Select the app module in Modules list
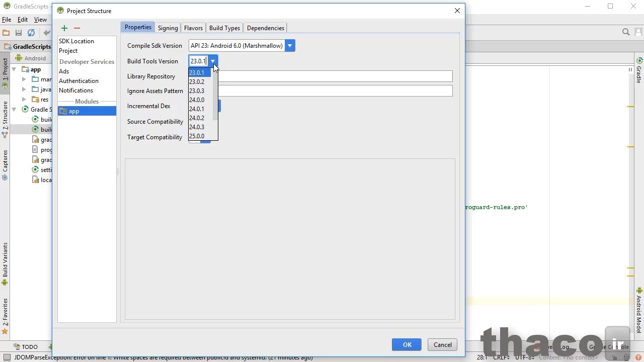Image resolution: width=644 pixels, height=362 pixels. coord(87,111)
